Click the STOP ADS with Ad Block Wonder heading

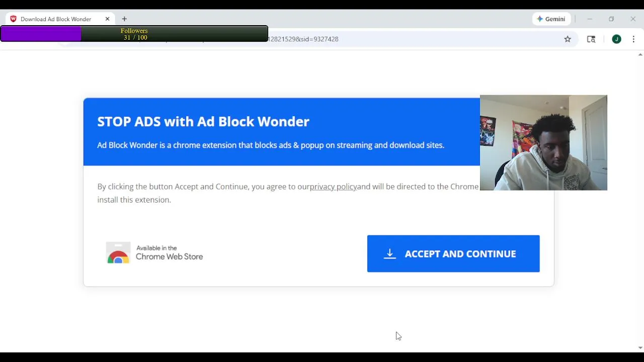(x=203, y=122)
